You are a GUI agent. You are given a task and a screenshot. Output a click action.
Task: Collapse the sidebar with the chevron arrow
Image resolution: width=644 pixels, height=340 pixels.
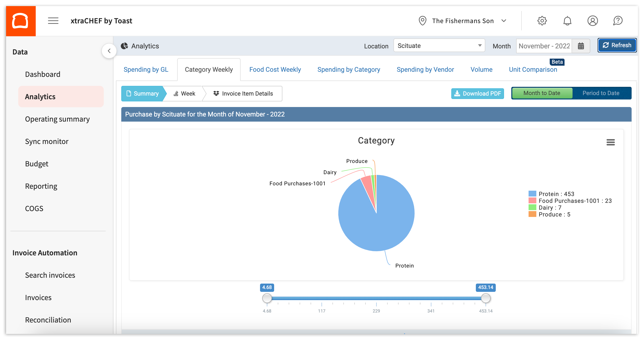(109, 51)
